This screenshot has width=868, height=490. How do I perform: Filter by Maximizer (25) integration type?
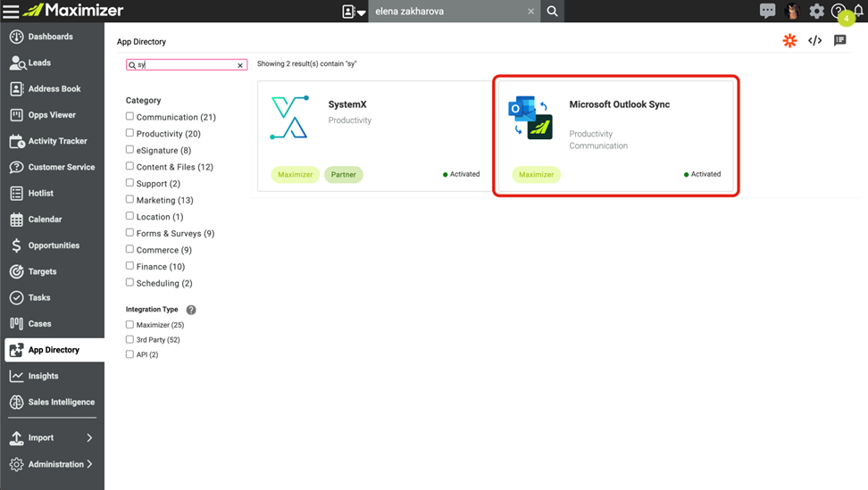tap(129, 325)
